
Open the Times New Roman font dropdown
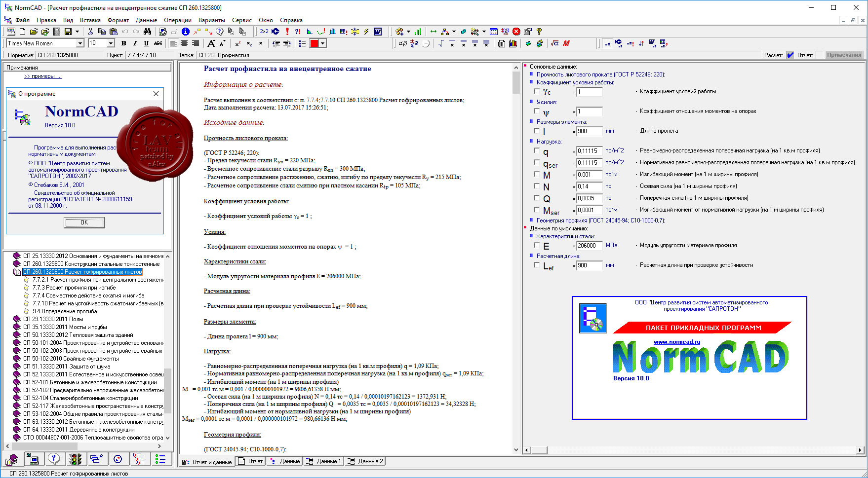[79, 43]
